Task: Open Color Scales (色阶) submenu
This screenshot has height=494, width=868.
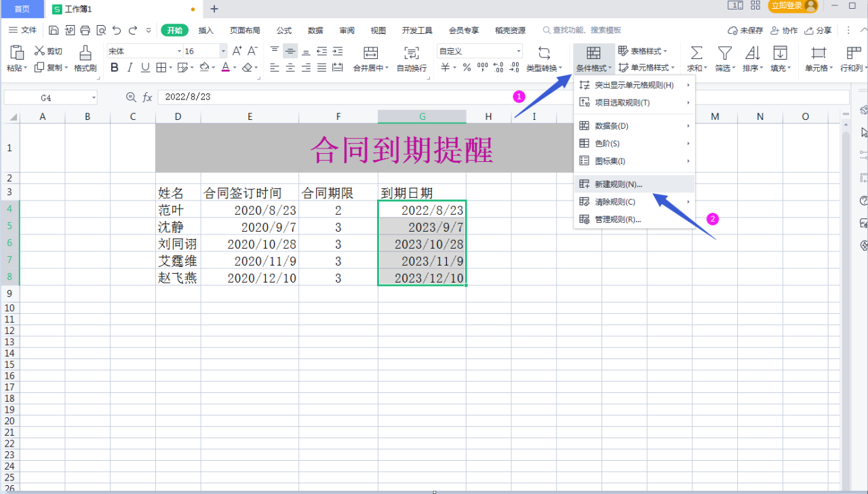Action: tap(634, 143)
